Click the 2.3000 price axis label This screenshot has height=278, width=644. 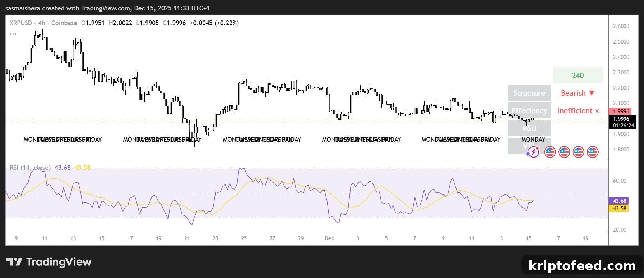tap(621, 73)
